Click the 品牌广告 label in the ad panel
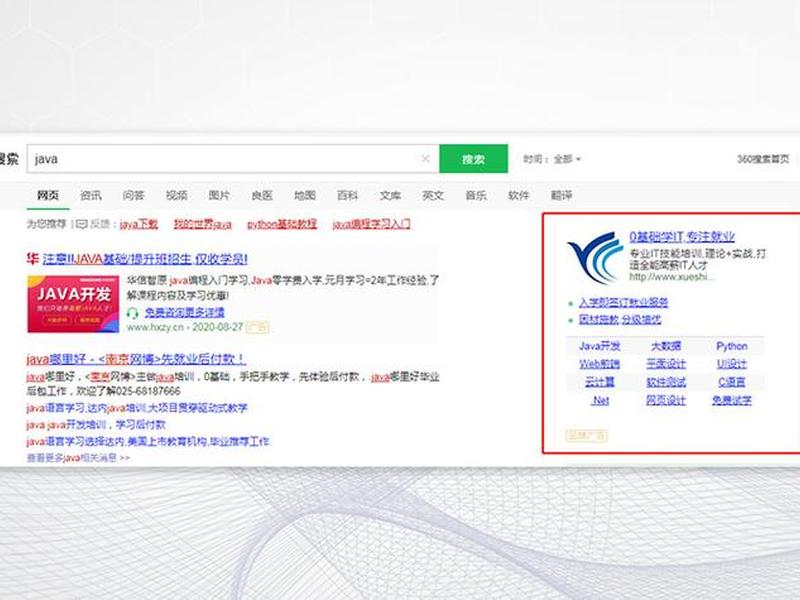This screenshot has height=600, width=800. (x=586, y=435)
